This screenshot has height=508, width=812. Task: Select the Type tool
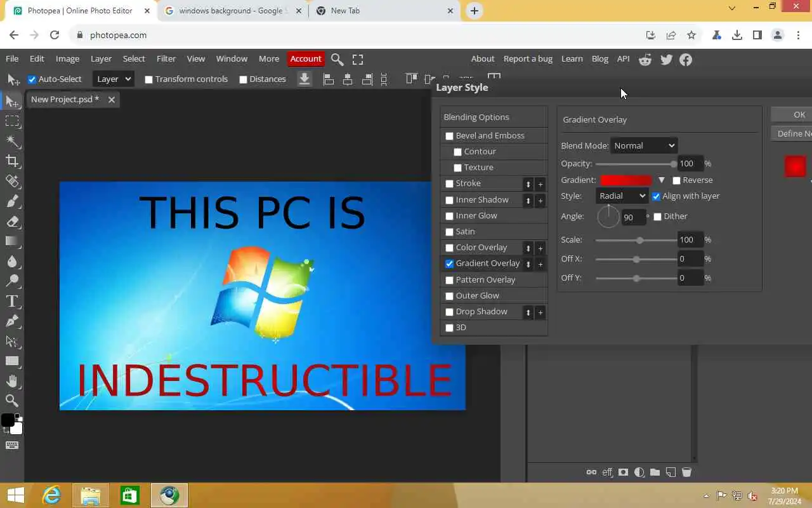pyautogui.click(x=12, y=301)
